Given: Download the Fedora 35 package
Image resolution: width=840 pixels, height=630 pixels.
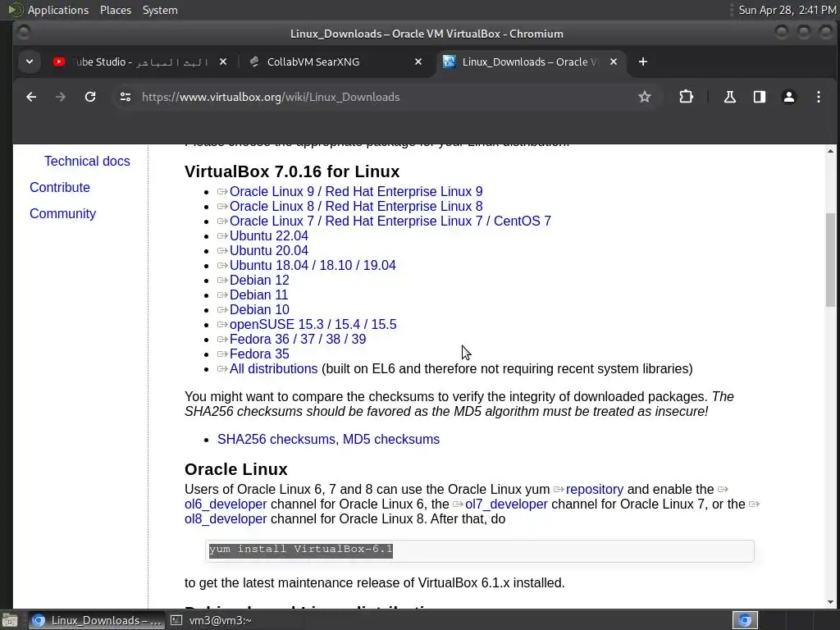Looking at the screenshot, I should [259, 354].
